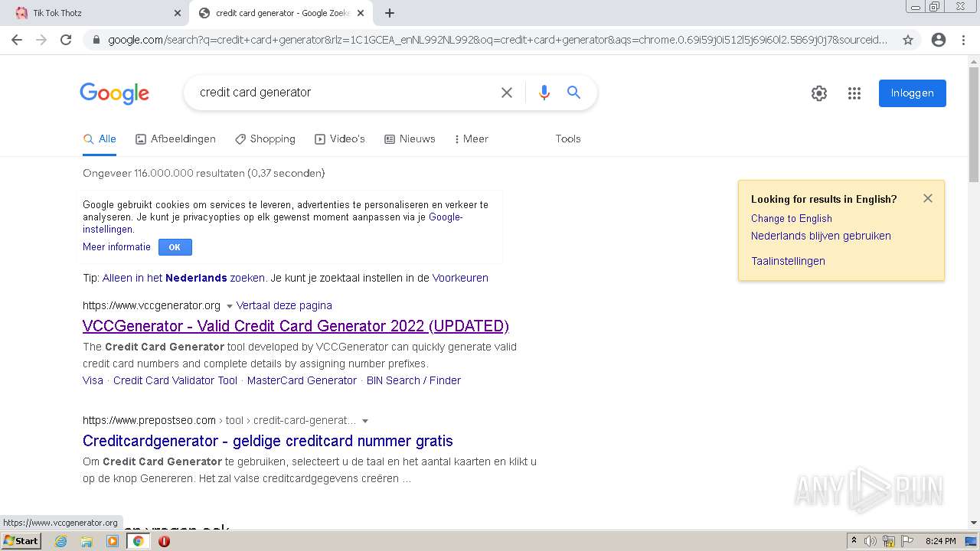Expand vccgenerator.org result dropdown arrow
Viewport: 980px width, 551px height.
229,306
